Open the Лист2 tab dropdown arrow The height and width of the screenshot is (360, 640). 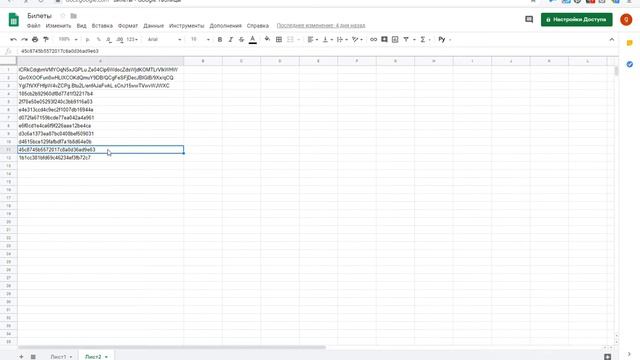(x=106, y=357)
